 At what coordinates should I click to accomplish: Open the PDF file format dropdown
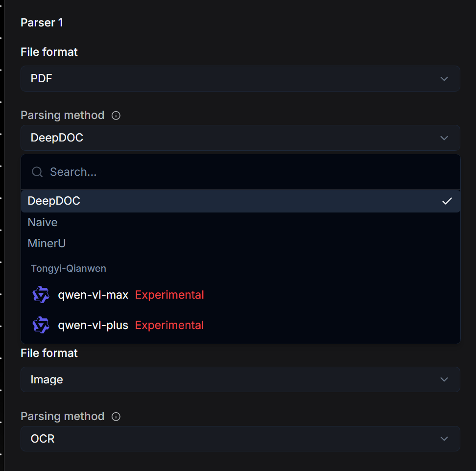click(240, 79)
